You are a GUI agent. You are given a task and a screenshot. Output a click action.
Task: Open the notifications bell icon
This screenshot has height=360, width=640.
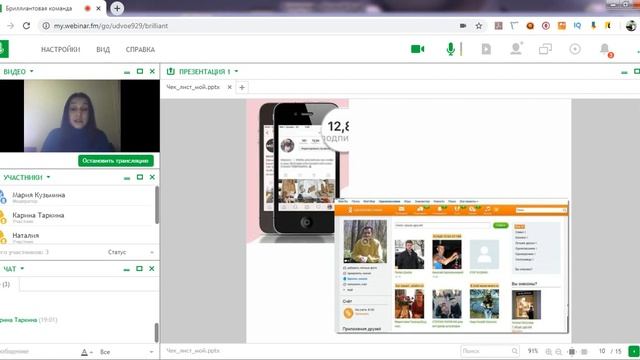coord(606,50)
